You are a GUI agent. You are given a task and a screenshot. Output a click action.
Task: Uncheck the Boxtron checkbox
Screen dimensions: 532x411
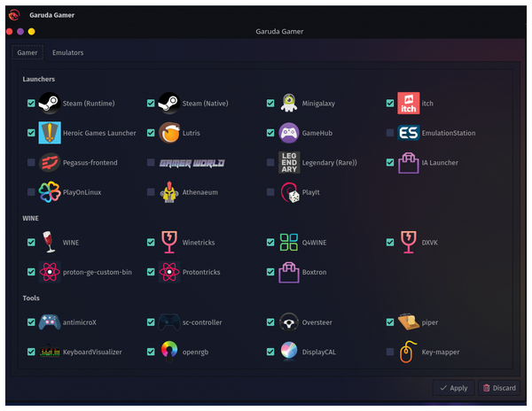(270, 272)
